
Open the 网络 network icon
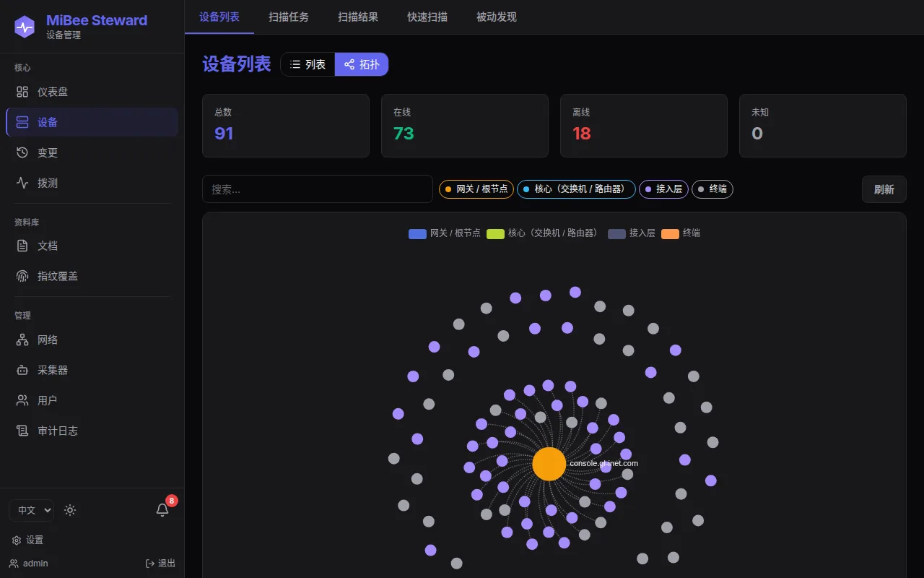coord(22,340)
